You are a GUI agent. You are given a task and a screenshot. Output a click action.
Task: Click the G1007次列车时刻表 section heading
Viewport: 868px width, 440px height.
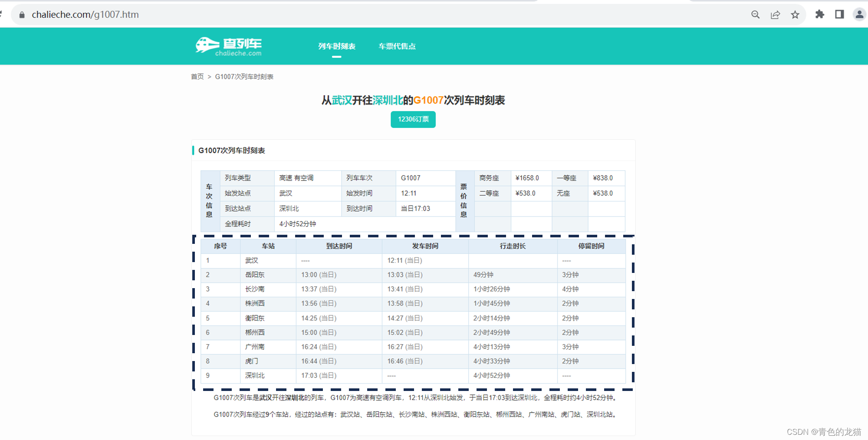(x=232, y=151)
